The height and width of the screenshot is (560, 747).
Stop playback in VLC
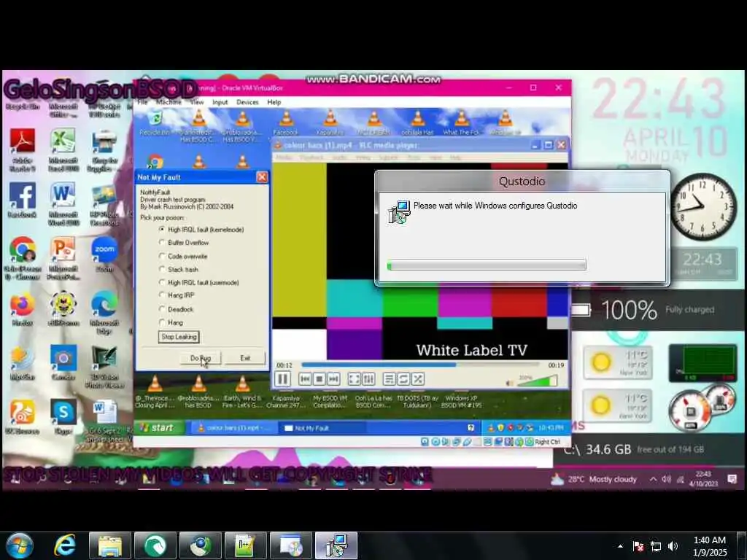[320, 379]
